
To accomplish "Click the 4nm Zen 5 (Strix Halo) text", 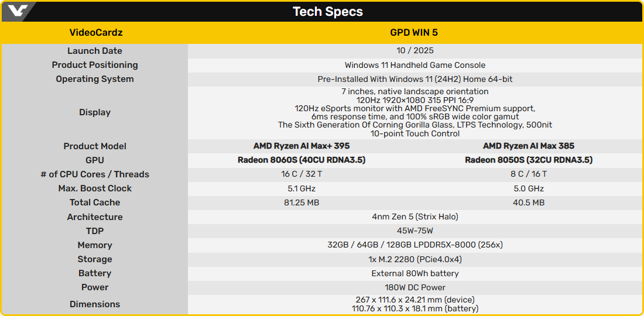I will click(x=415, y=217).
